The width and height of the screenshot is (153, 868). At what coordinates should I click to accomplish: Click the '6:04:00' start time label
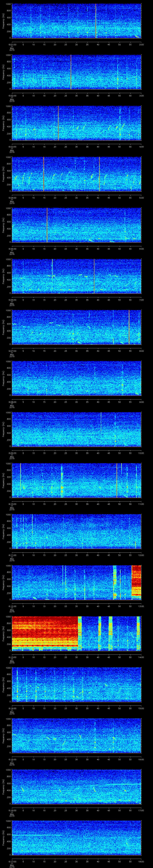coord(12,198)
